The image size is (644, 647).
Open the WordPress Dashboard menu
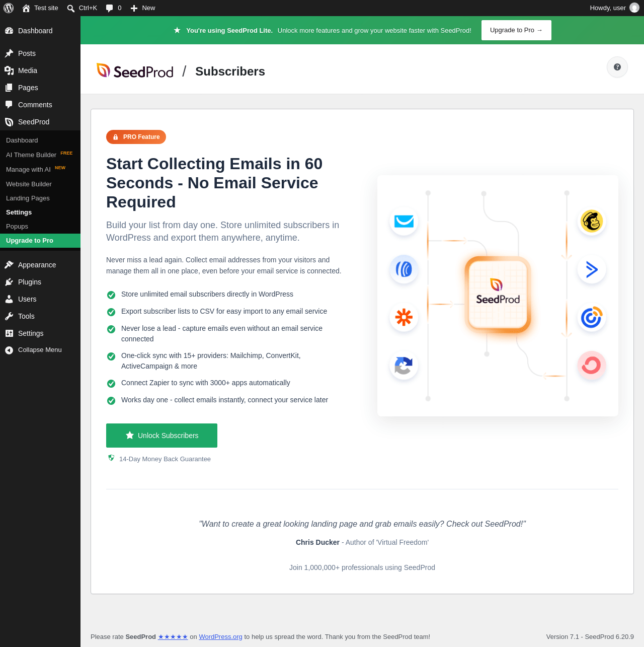tap(40, 31)
